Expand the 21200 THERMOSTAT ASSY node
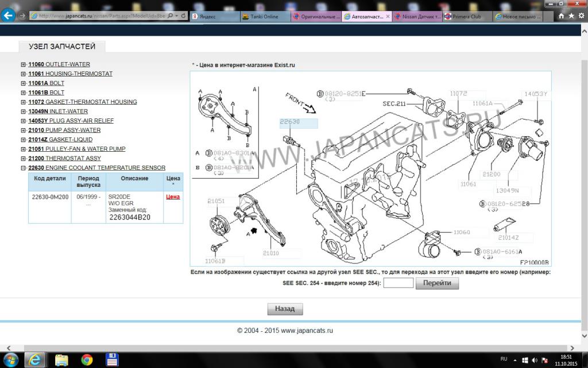Image resolution: width=588 pixels, height=368 pixels. (x=23, y=159)
